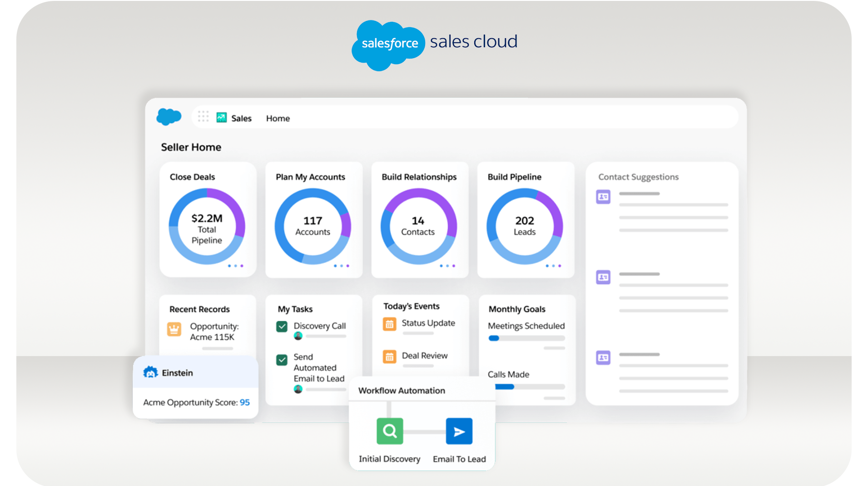Click the calendar icon beside Status Update
Screen dimensions: 868x486
389,324
